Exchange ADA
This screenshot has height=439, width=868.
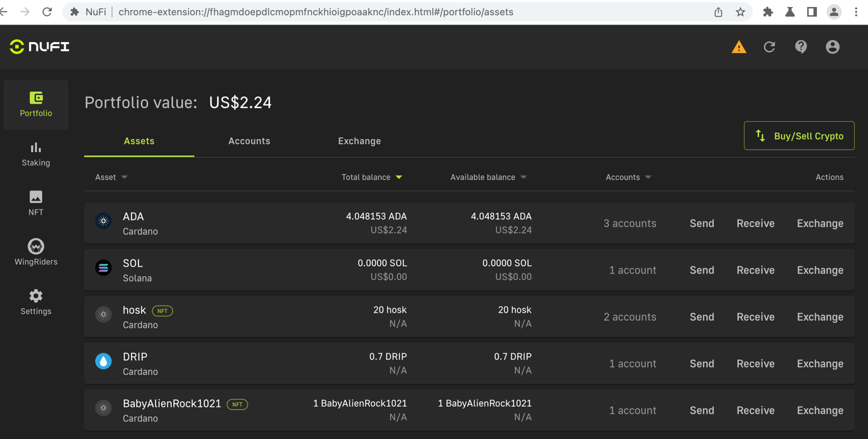coord(820,223)
